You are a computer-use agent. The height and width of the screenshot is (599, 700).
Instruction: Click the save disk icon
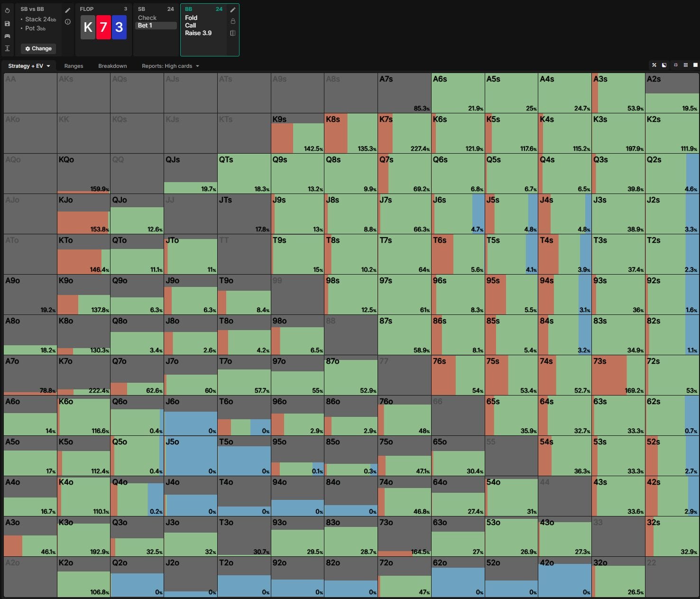coord(7,23)
